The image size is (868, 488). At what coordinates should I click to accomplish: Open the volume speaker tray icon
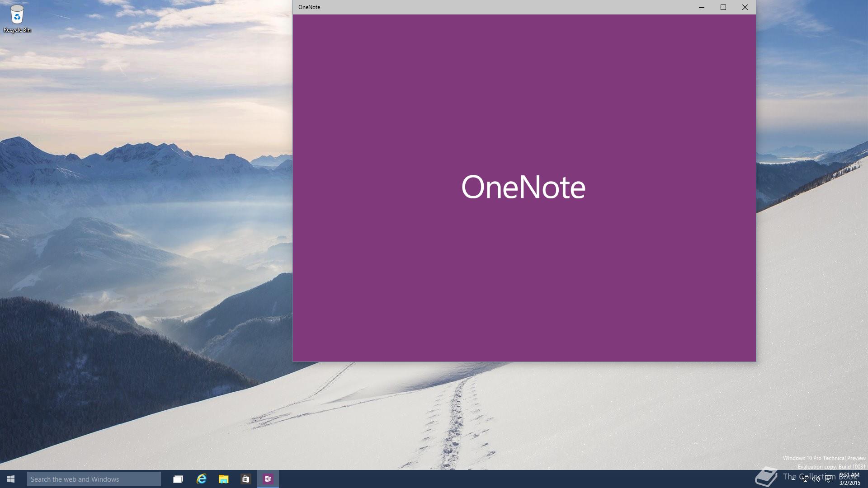point(816,479)
